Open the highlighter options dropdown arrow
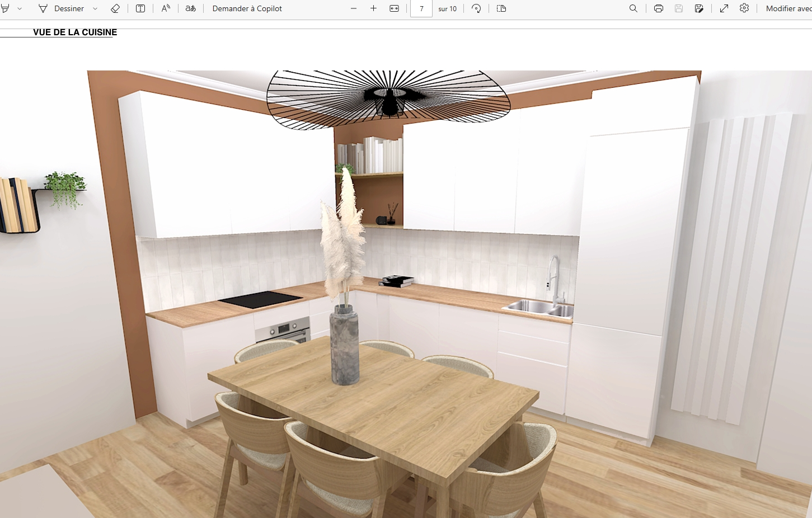This screenshot has height=518, width=812. click(20, 9)
